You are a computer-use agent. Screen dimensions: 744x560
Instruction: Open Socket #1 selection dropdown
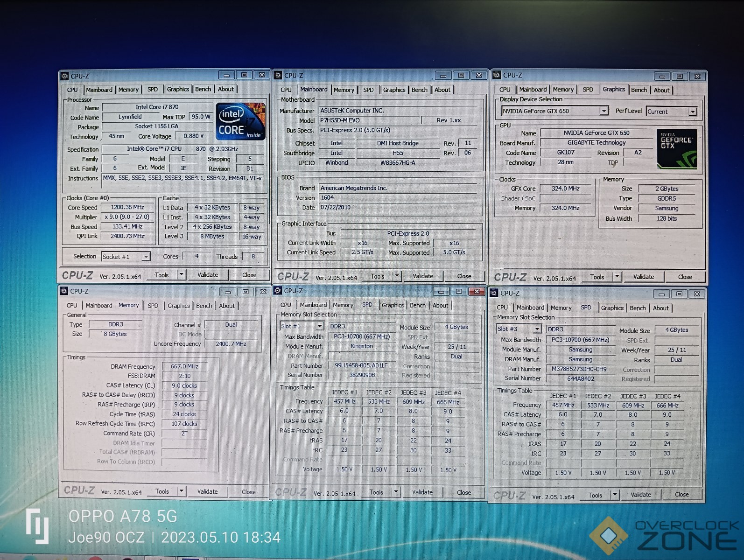(146, 257)
